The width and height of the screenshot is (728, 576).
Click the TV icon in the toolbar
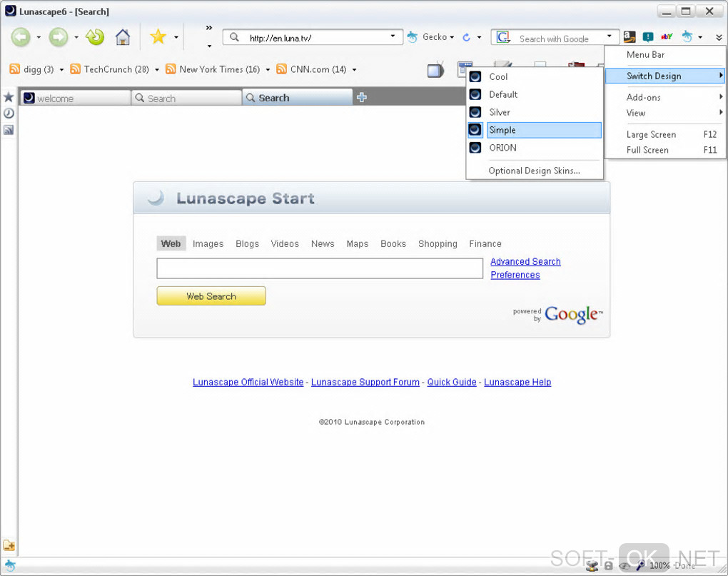[x=435, y=70]
